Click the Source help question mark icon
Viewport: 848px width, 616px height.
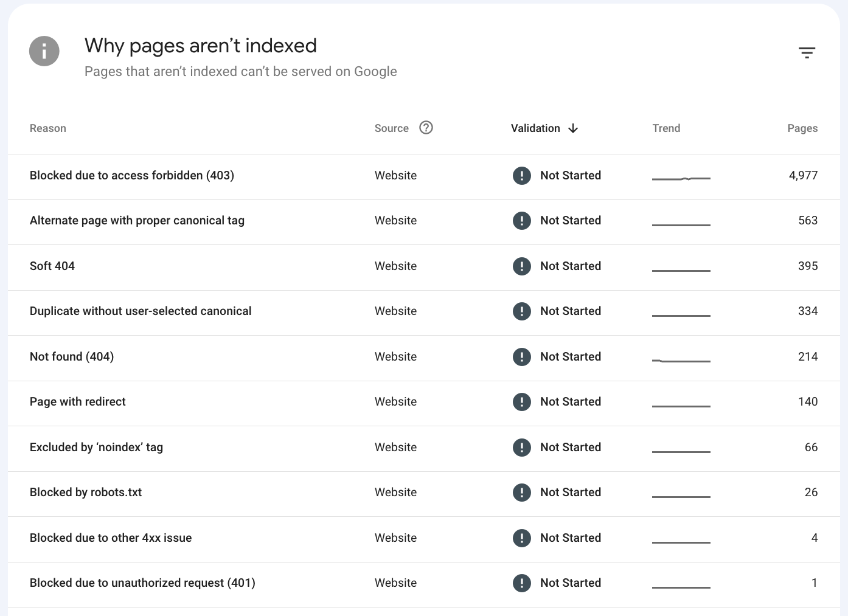426,128
